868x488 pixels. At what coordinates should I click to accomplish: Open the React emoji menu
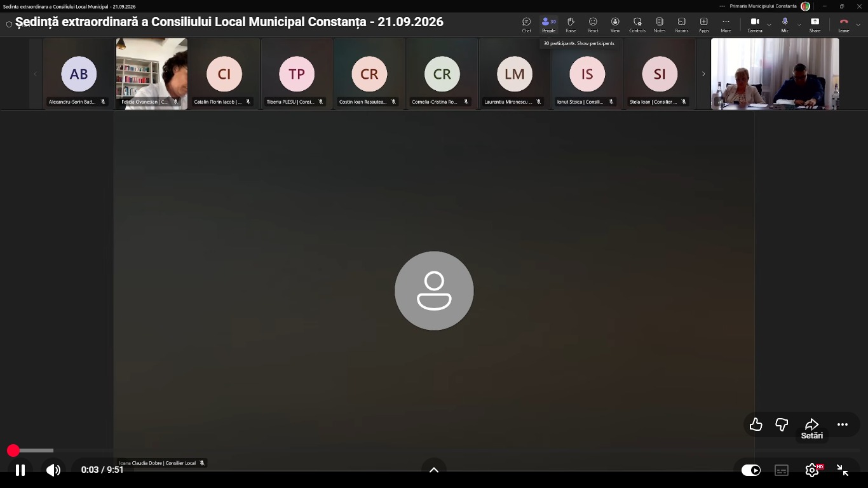tap(593, 25)
